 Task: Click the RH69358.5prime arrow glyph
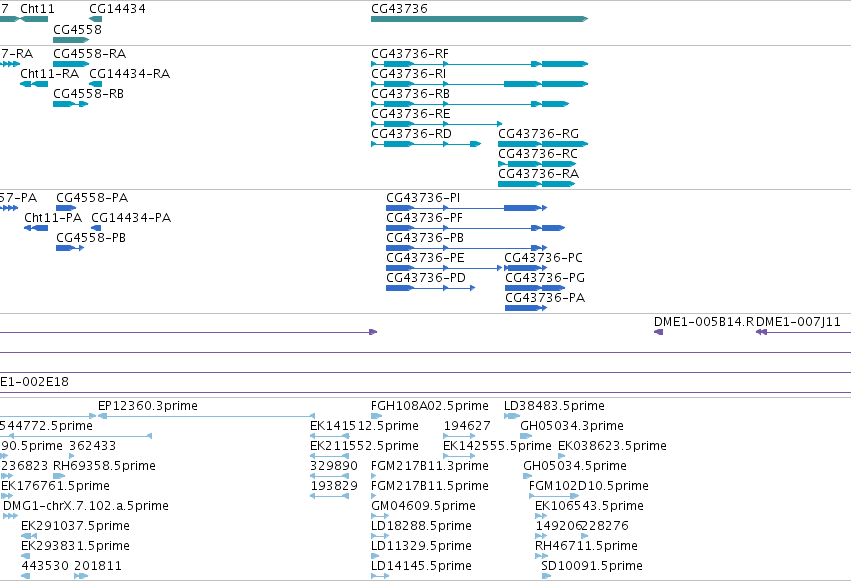pyautogui.click(x=59, y=476)
